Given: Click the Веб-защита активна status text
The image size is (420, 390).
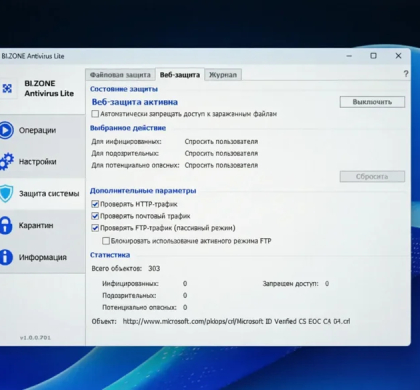Looking at the screenshot, I should click(135, 102).
